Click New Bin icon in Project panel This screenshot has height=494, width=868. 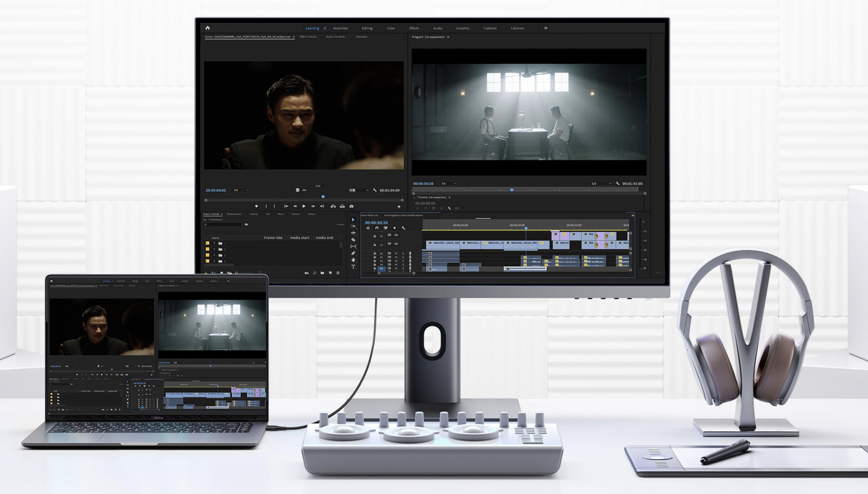pyautogui.click(x=322, y=273)
